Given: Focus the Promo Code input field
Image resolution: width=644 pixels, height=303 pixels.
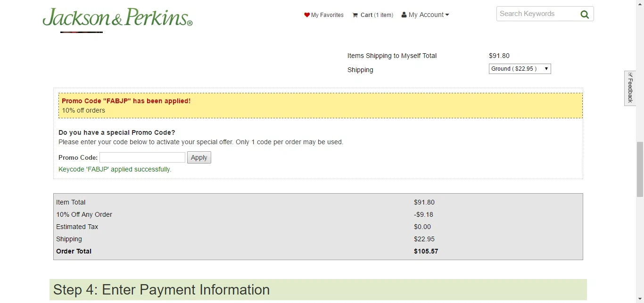Looking at the screenshot, I should 142,157.
